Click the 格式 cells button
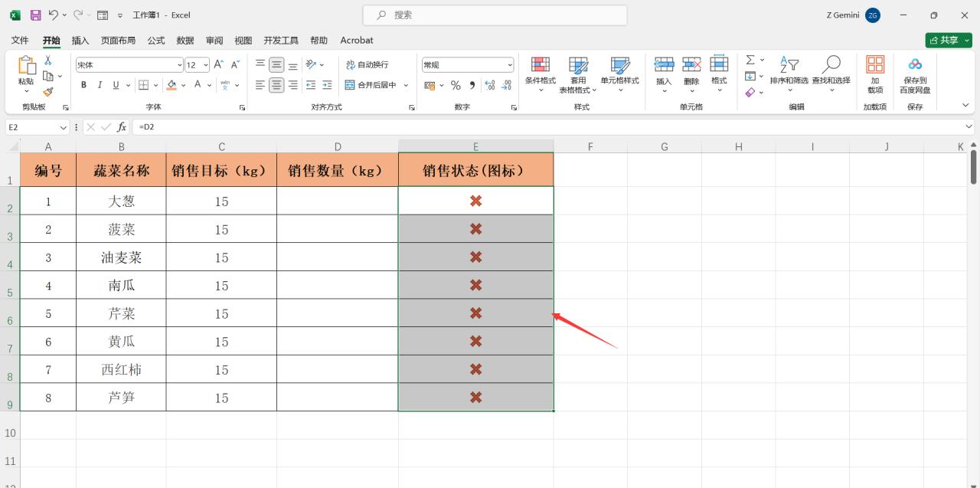 click(719, 74)
